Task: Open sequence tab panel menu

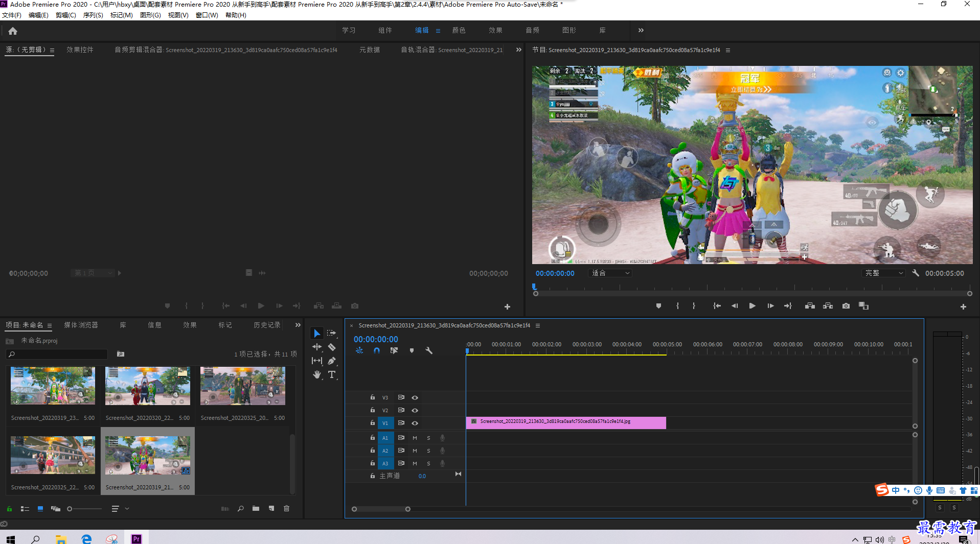Action: click(538, 326)
